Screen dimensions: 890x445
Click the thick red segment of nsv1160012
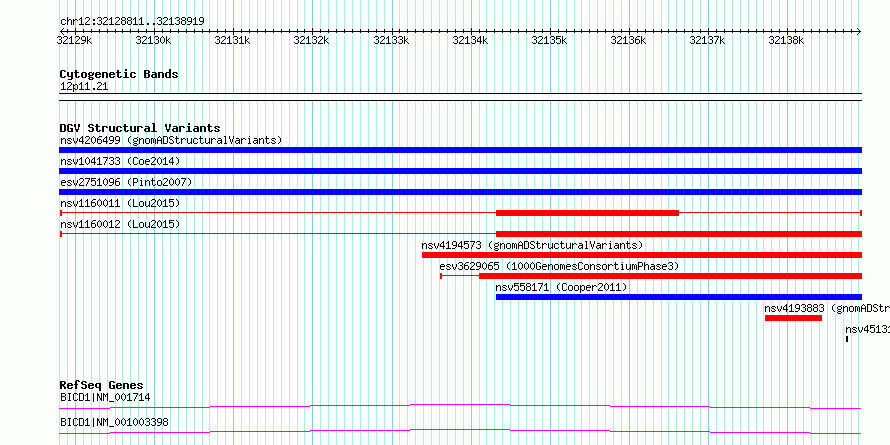(x=679, y=234)
